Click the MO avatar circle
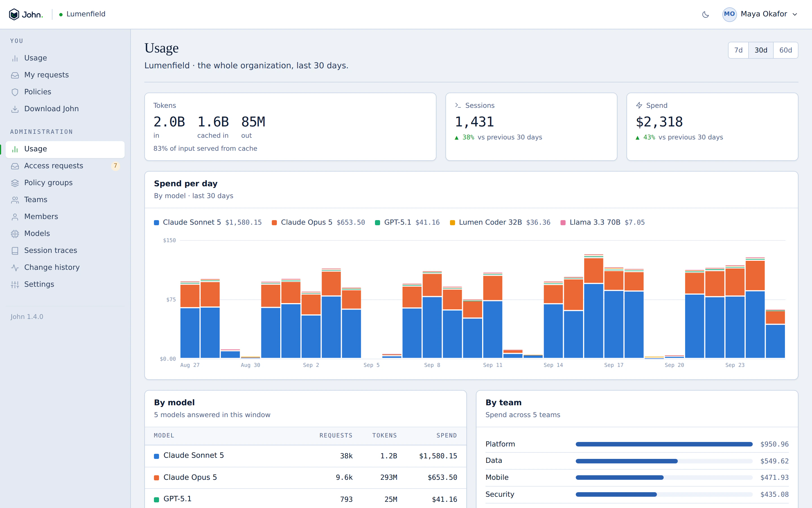 729,14
